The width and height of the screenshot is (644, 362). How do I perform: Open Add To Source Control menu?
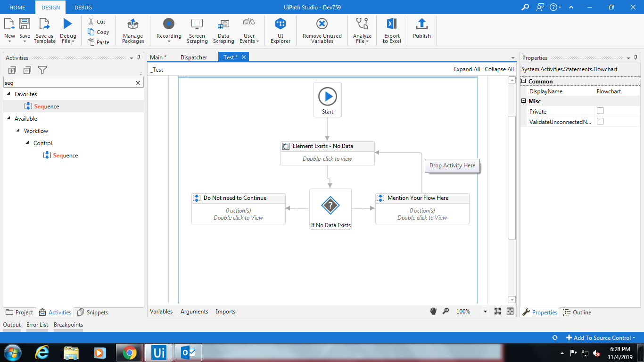(601, 337)
